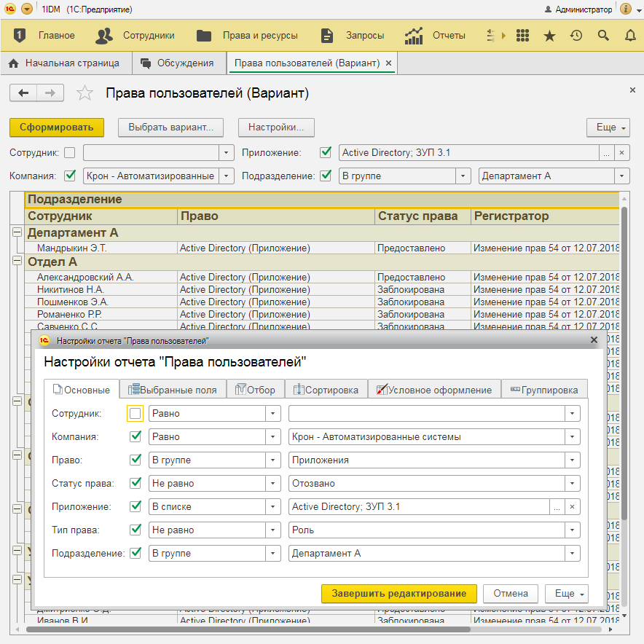
Task: Toggle the Тип права filter checkbox
Action: [135, 530]
